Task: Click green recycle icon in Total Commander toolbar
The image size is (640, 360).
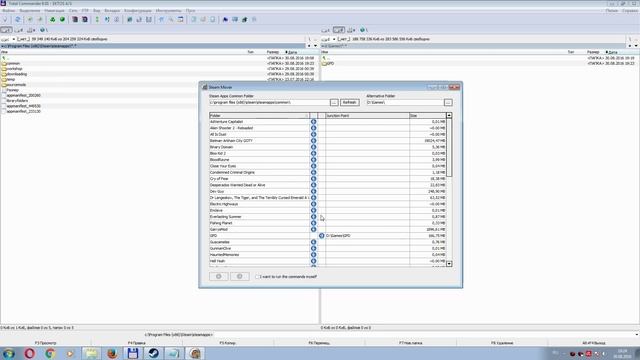Action: click(52, 19)
